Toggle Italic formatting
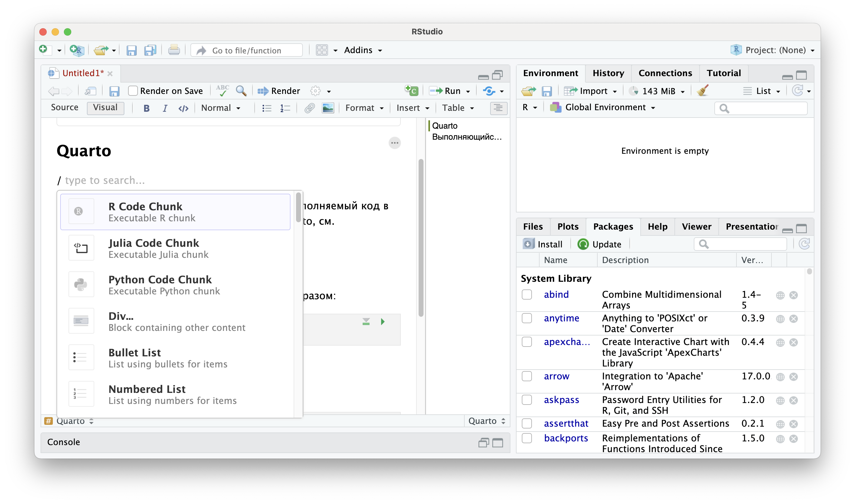 click(165, 108)
